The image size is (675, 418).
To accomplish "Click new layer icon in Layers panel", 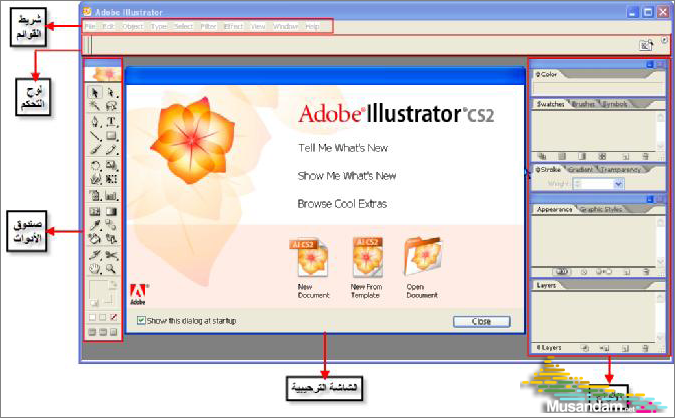I will pyautogui.click(x=625, y=348).
